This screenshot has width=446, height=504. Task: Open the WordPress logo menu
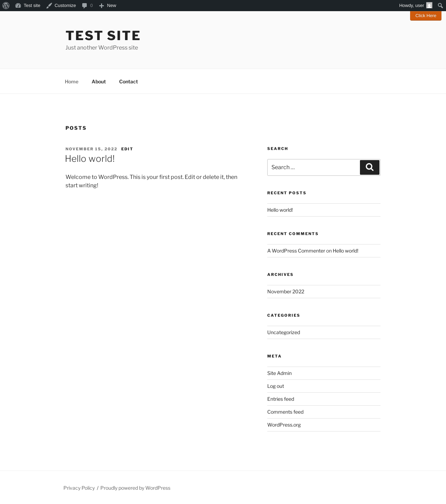tap(6, 6)
